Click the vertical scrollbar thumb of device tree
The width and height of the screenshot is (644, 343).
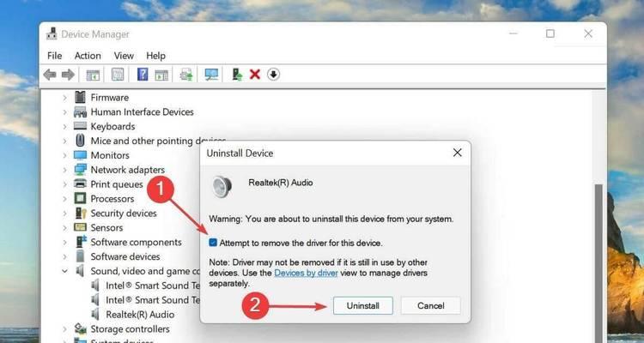tap(599, 262)
